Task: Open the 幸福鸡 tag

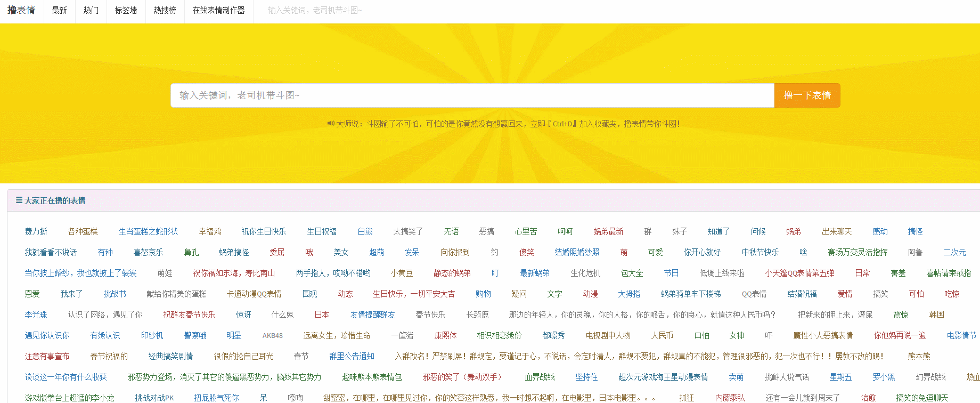Action: point(210,231)
